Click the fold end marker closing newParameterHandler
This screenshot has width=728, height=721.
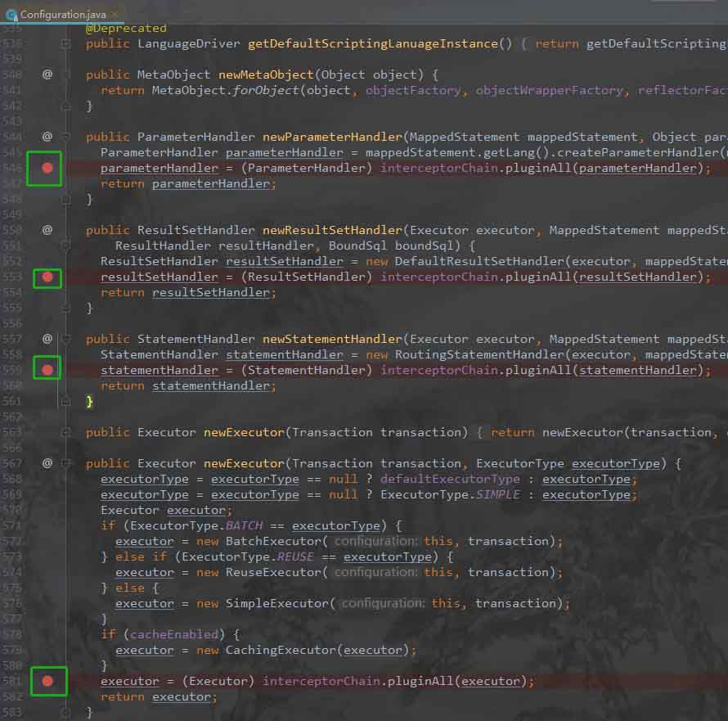pyautogui.click(x=66, y=200)
